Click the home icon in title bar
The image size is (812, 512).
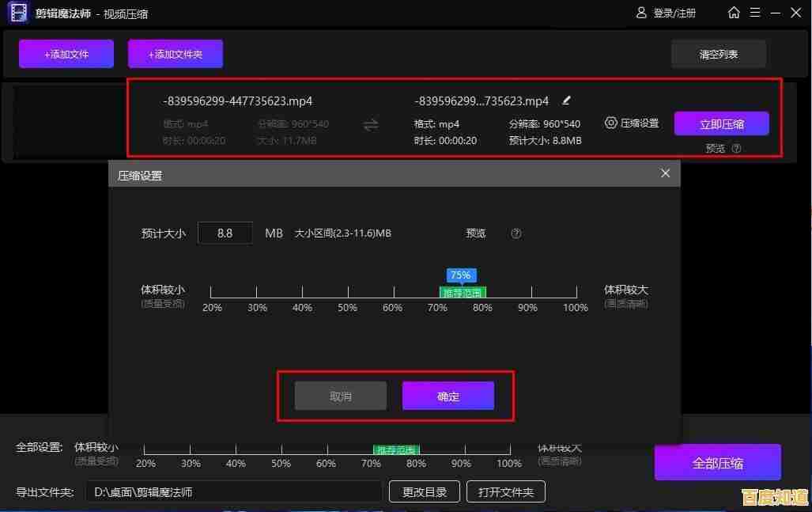pos(734,13)
